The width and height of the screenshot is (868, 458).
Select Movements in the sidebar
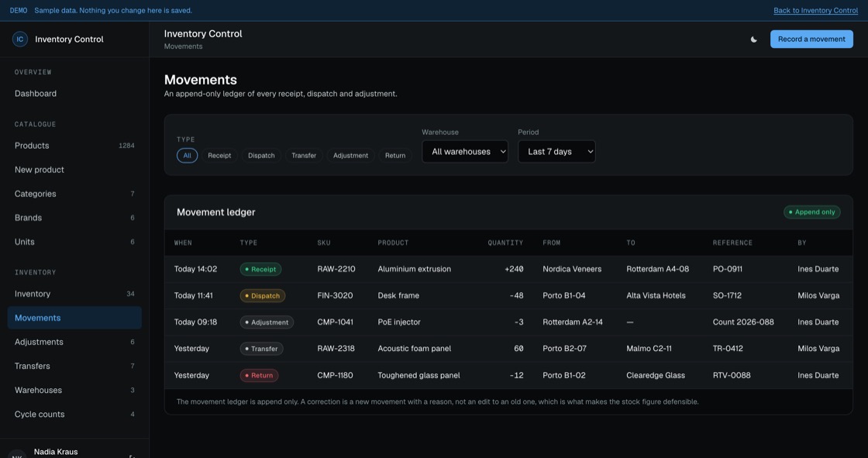[74, 318]
